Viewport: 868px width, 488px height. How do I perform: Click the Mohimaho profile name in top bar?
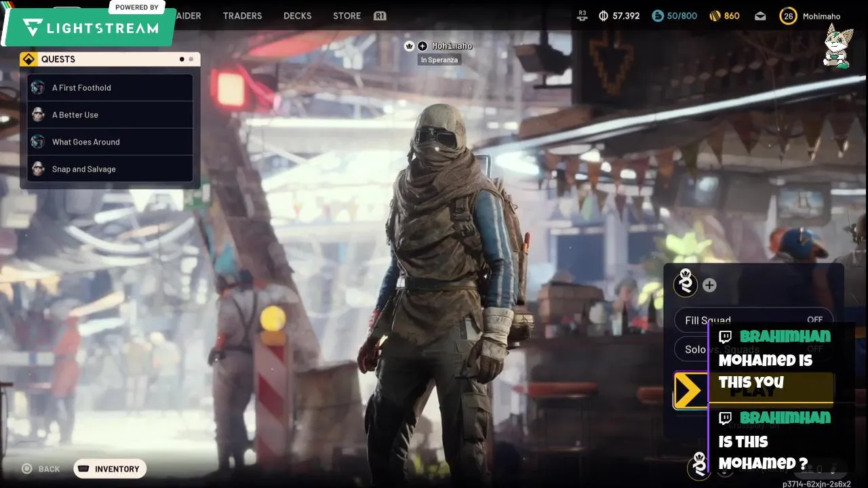[x=821, y=16]
